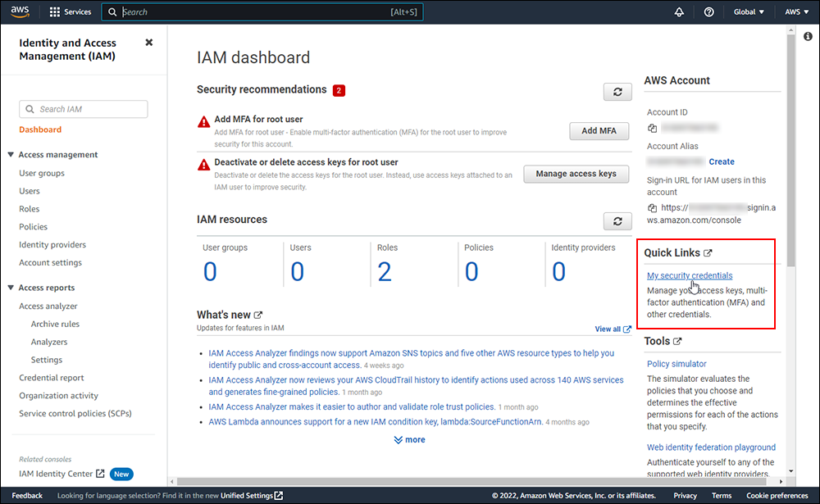This screenshot has height=504, width=820.
Task: Open Access analyzer Settings item
Action: click(47, 360)
